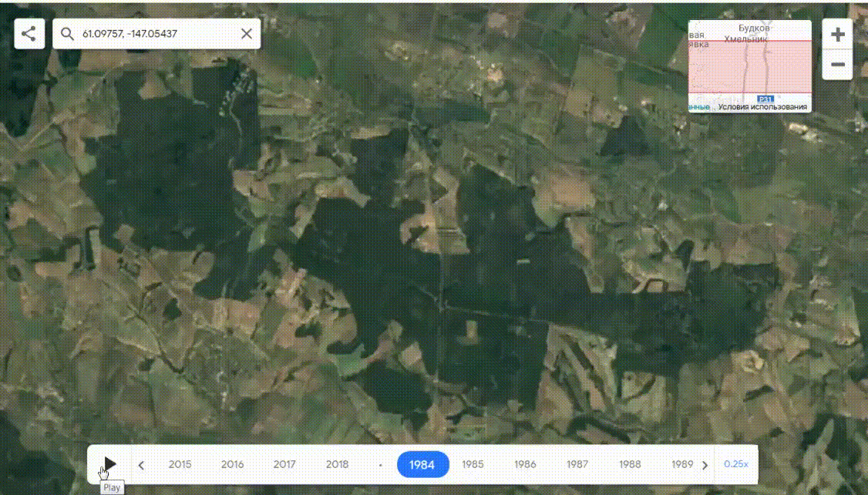Click the share icon button
This screenshot has width=868, height=495.
(x=29, y=34)
